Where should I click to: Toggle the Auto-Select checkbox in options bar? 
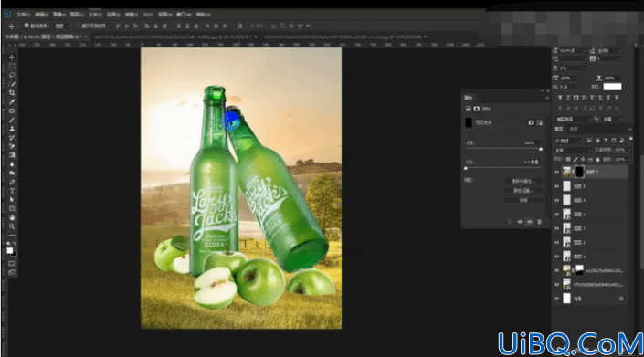[x=26, y=26]
